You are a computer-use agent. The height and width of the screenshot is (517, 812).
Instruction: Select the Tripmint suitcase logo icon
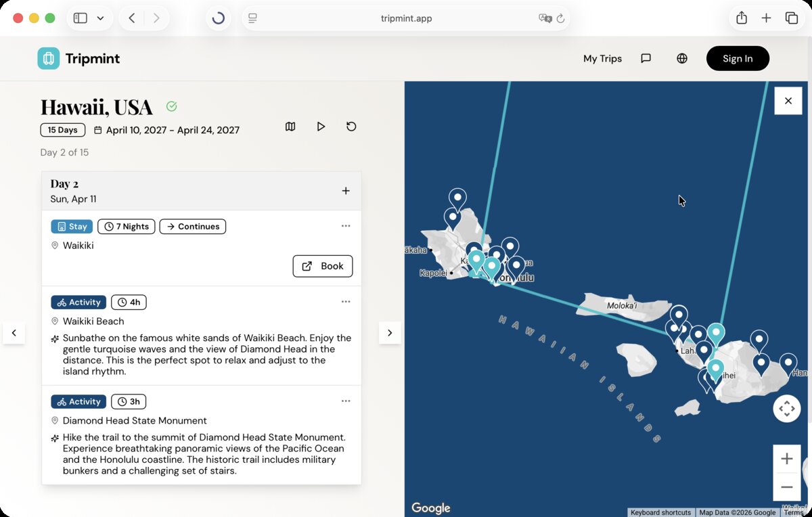(47, 58)
